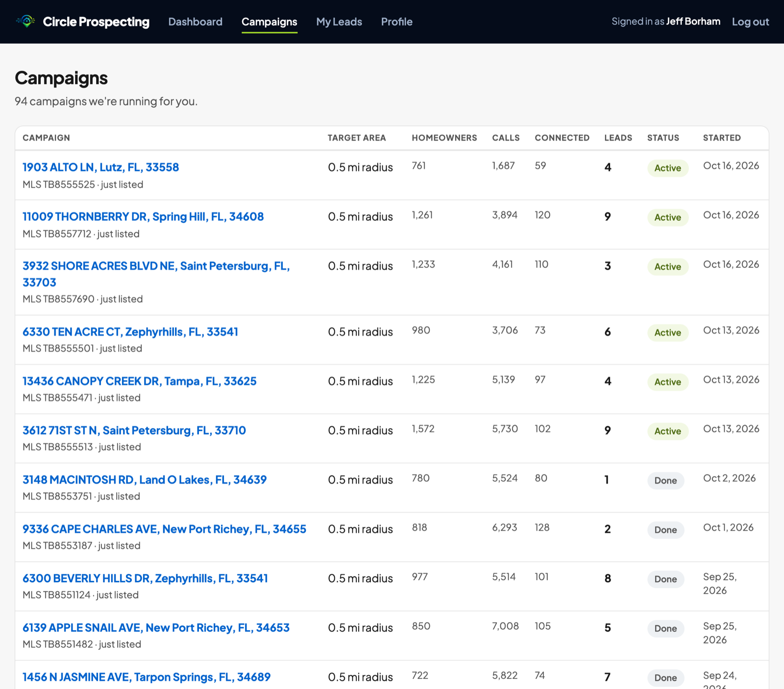Open the 13436 CANOPY CREEK DR campaign
The height and width of the screenshot is (689, 784).
(139, 381)
